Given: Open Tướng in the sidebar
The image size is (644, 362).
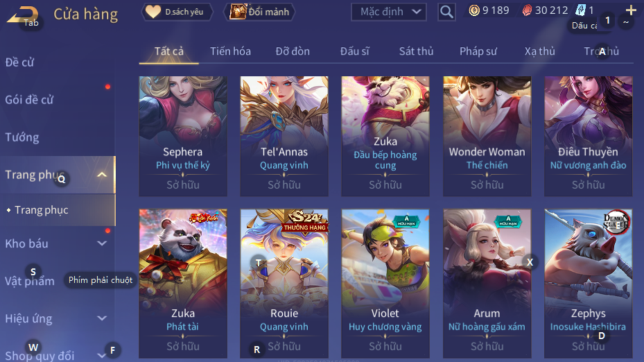Looking at the screenshot, I should point(22,137).
